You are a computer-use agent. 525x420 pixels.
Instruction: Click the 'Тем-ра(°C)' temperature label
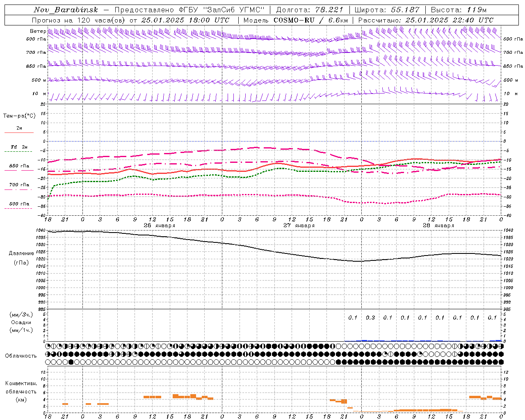point(19,116)
